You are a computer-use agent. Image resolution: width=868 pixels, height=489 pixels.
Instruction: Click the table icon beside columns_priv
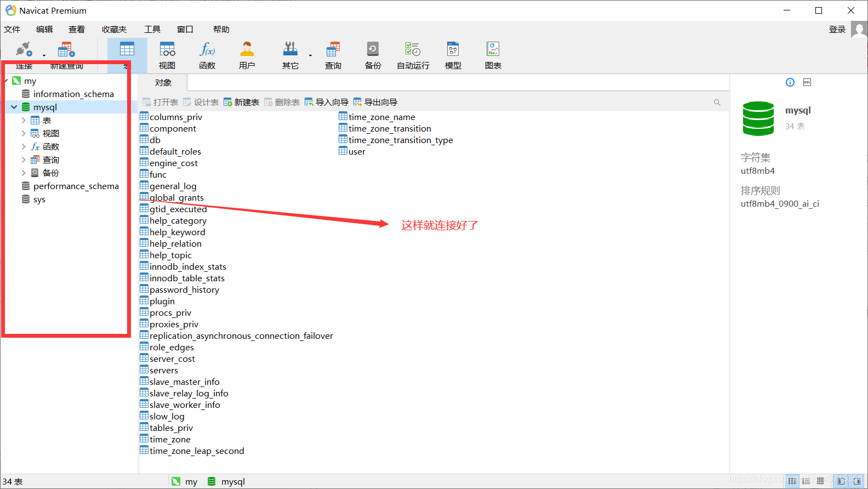144,116
